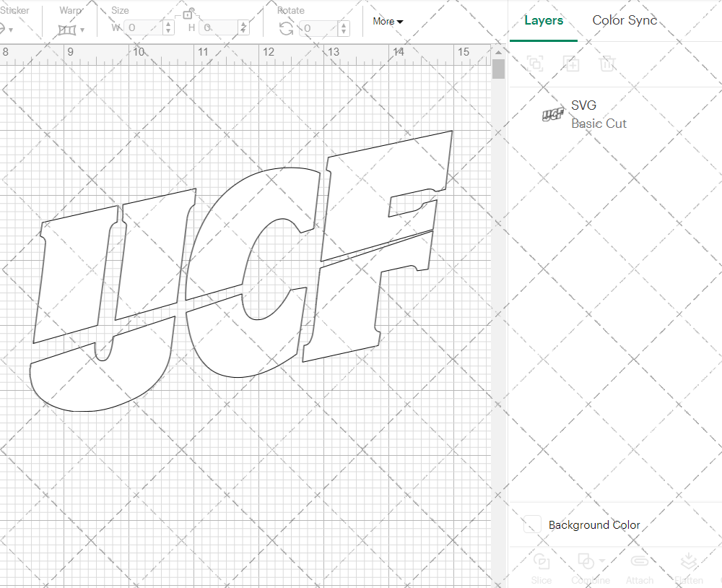The image size is (722, 588).
Task: Click the Group icon in the Layers panel
Action: pos(535,64)
